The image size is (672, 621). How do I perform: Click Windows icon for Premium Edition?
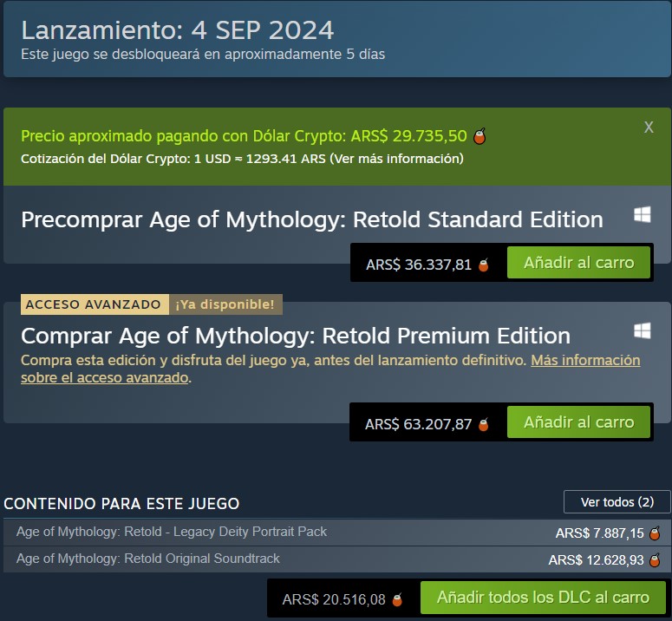click(643, 331)
